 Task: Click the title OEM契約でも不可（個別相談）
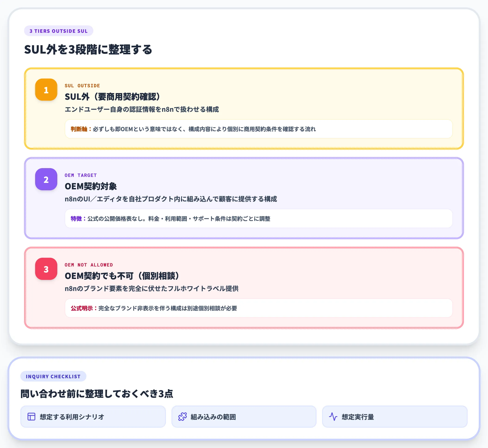122,276
